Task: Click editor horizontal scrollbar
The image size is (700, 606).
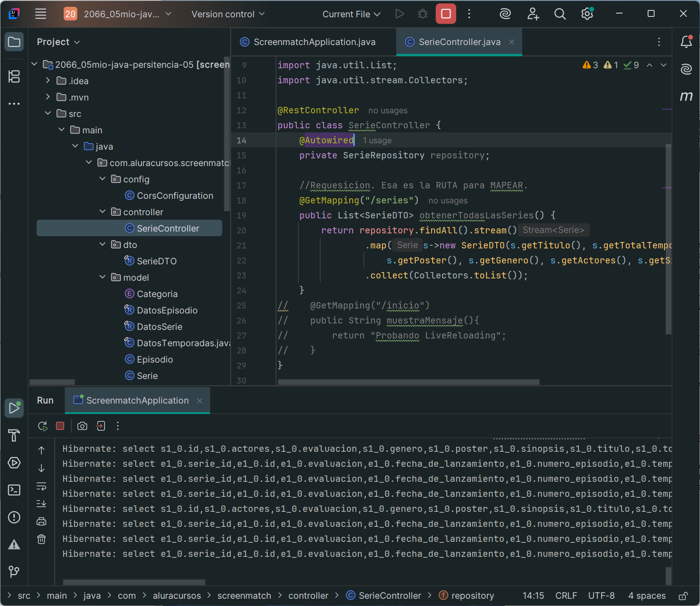Action: [408, 382]
